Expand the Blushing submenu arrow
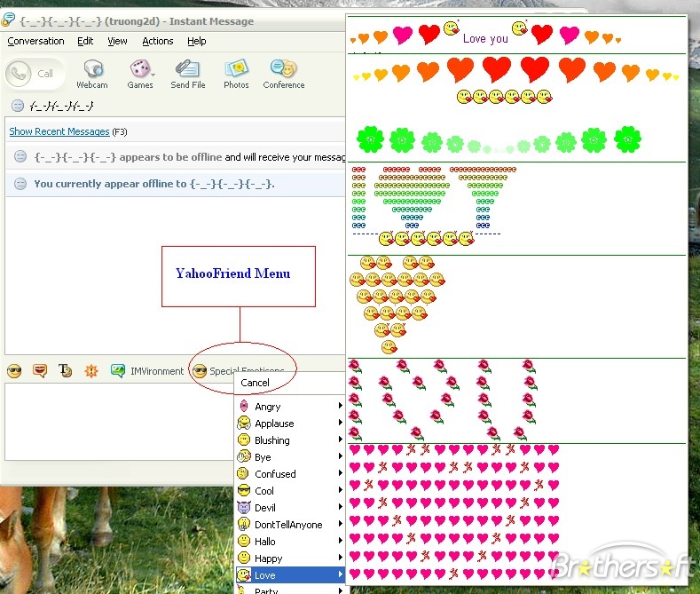 click(340, 440)
